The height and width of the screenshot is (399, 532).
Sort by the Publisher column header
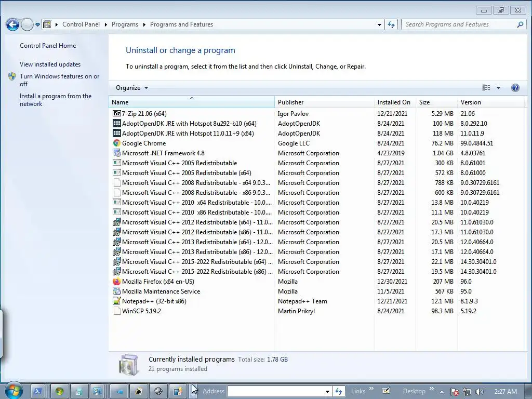[x=324, y=102]
